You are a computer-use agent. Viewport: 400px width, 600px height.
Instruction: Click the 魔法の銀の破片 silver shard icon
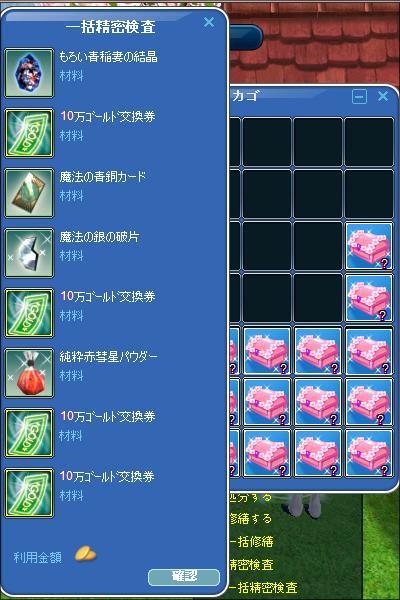pyautogui.click(x=29, y=253)
